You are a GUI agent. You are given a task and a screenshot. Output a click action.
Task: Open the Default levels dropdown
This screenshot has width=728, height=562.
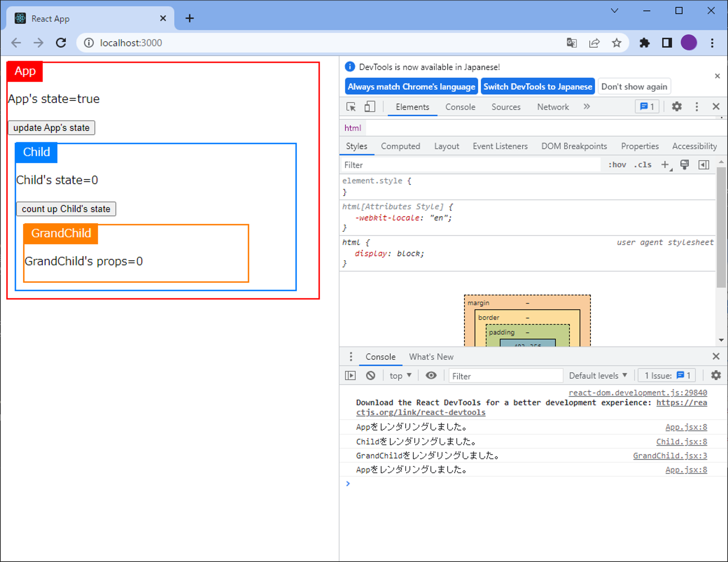[598, 376]
